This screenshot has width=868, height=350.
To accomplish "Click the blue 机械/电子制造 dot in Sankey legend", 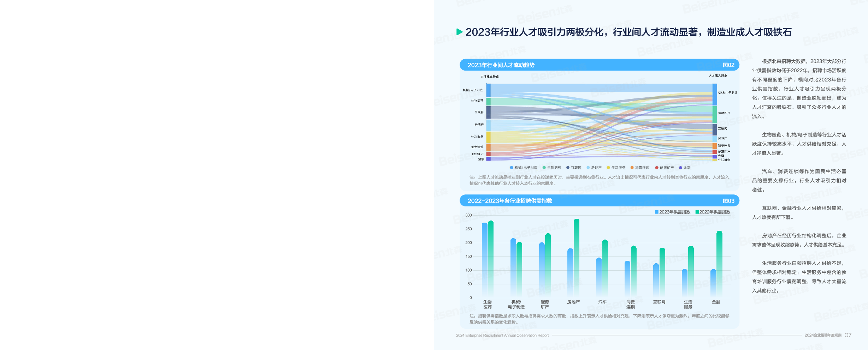I will pos(512,168).
